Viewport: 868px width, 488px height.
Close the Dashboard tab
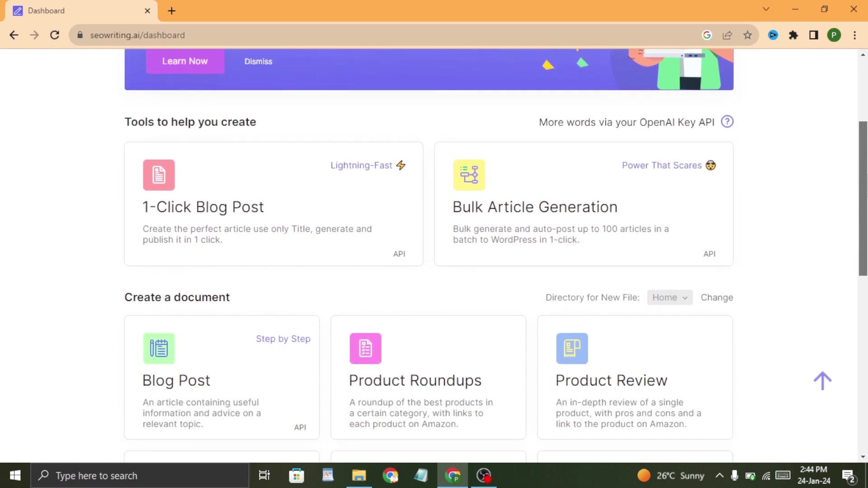click(147, 11)
